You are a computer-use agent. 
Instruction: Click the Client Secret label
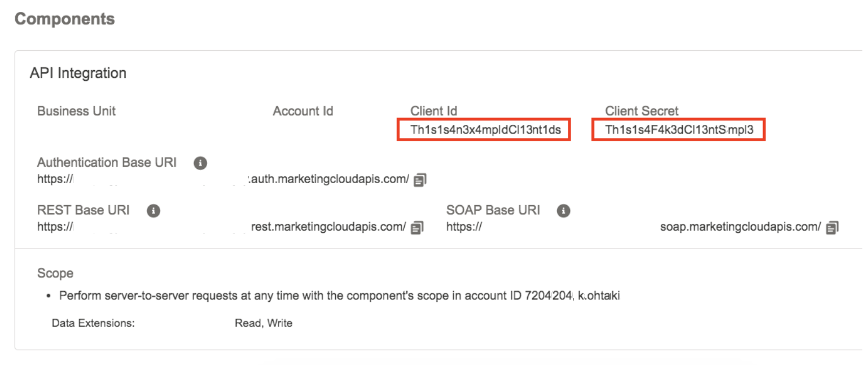pyautogui.click(x=642, y=111)
